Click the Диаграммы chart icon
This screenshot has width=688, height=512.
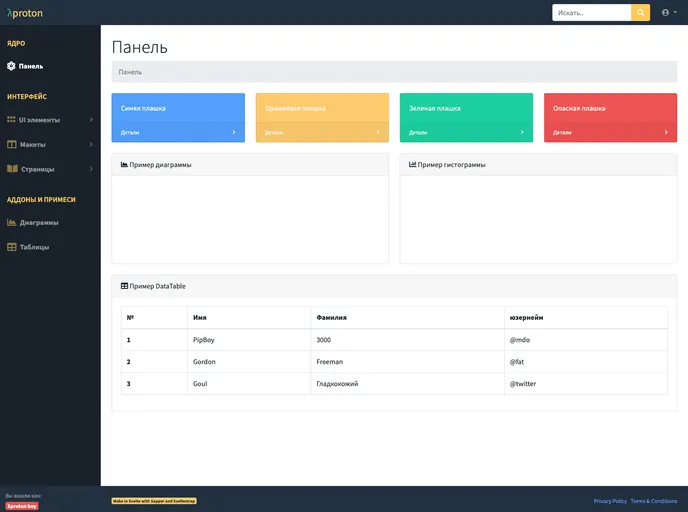(x=11, y=222)
